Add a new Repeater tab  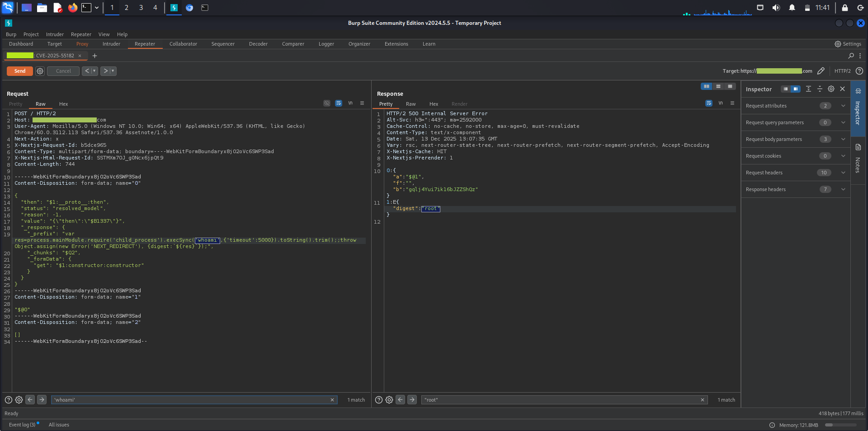(x=94, y=56)
